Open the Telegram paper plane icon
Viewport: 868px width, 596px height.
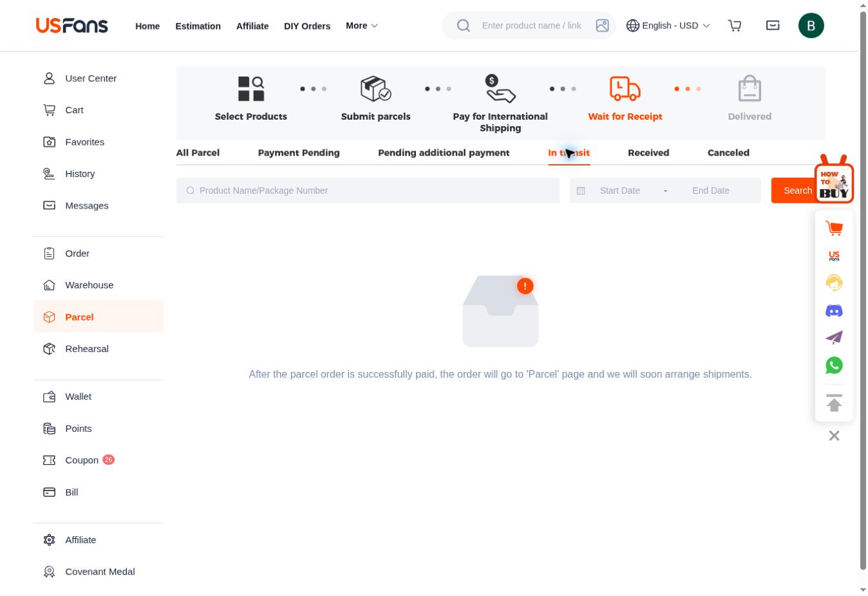click(834, 338)
